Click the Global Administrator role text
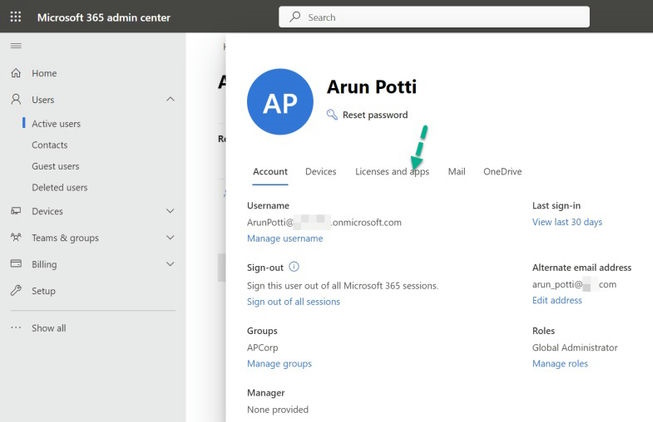This screenshot has width=653, height=422. (x=575, y=347)
